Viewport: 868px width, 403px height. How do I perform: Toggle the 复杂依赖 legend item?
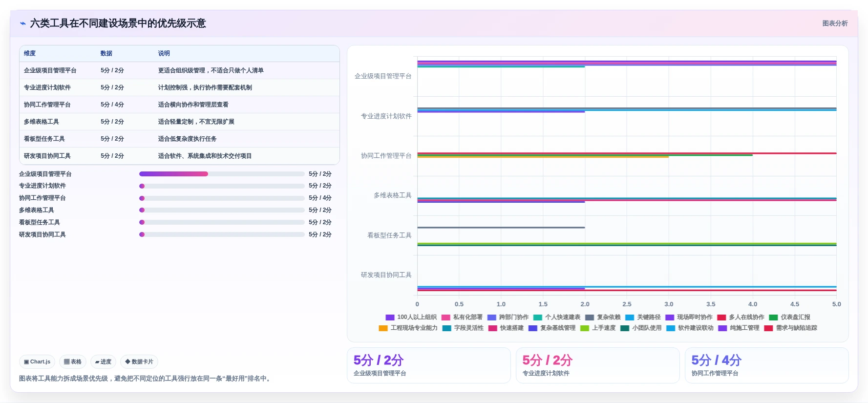pyautogui.click(x=603, y=318)
